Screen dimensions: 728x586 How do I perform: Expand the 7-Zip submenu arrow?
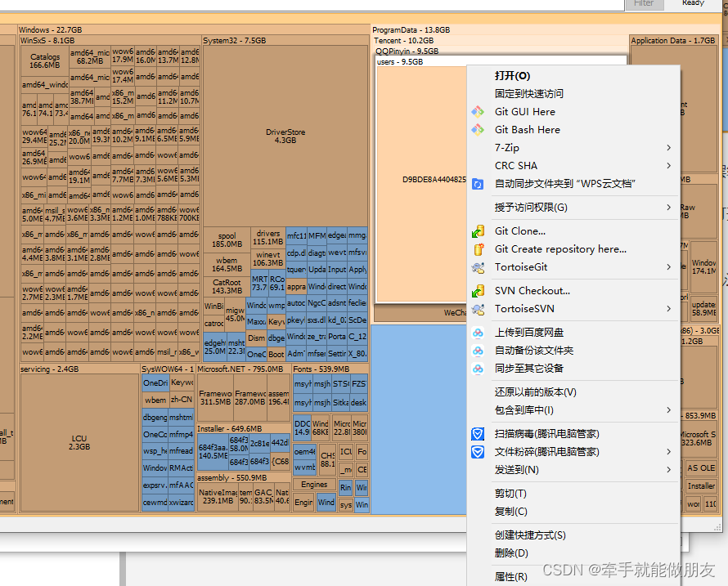668,148
